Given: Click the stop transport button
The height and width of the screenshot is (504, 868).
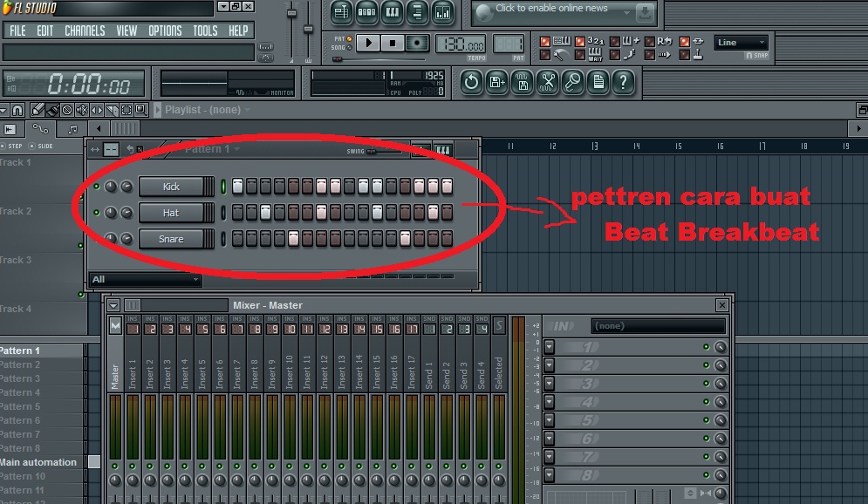Looking at the screenshot, I should coord(392,43).
